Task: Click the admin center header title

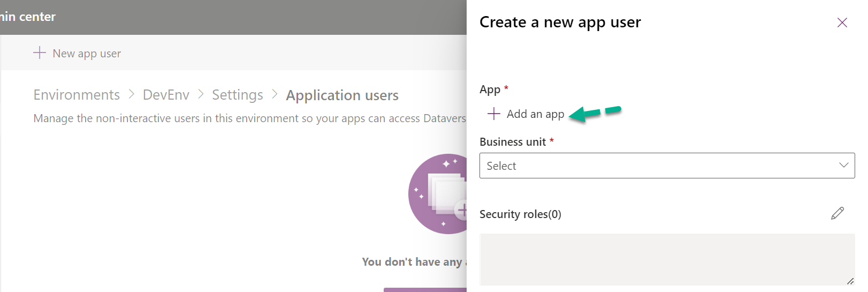Action: point(28,17)
